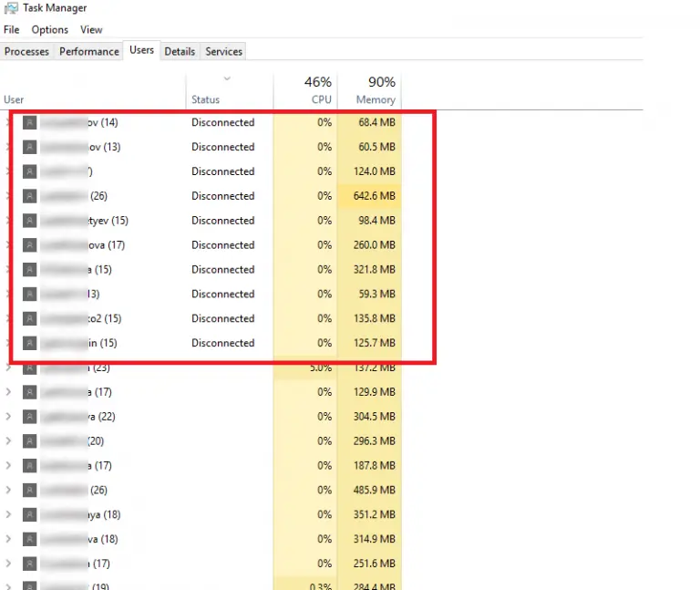The image size is (700, 590).
Task: Click the user icon in the 304.5 MB row
Action: (29, 417)
